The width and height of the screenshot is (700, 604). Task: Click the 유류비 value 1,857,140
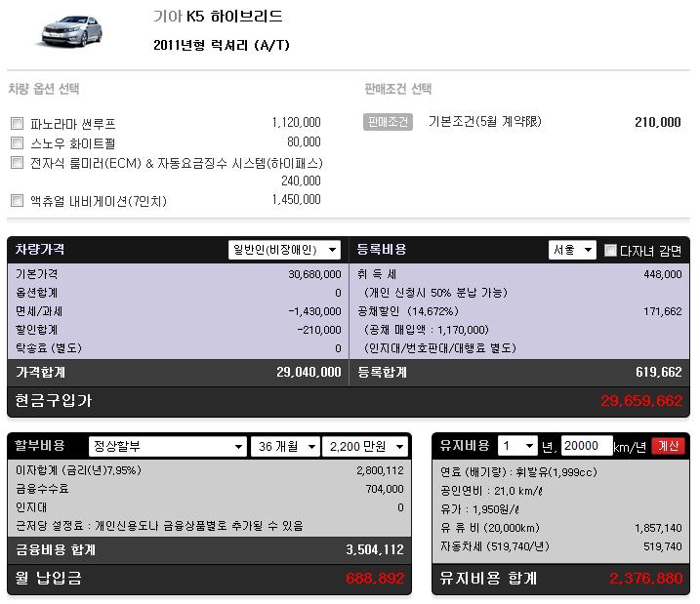[658, 528]
